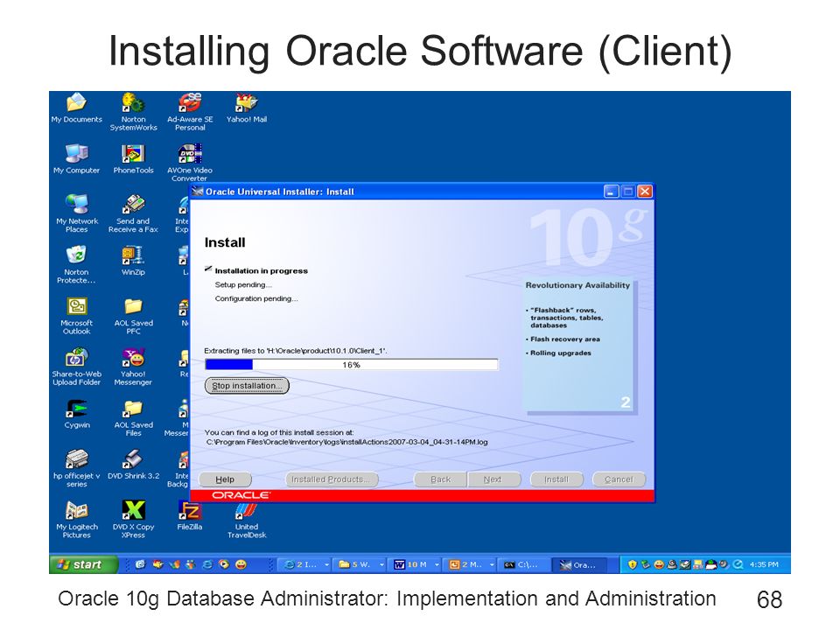Click the Install button in installer
Image resolution: width=840 pixels, height=630 pixels.
556,479
